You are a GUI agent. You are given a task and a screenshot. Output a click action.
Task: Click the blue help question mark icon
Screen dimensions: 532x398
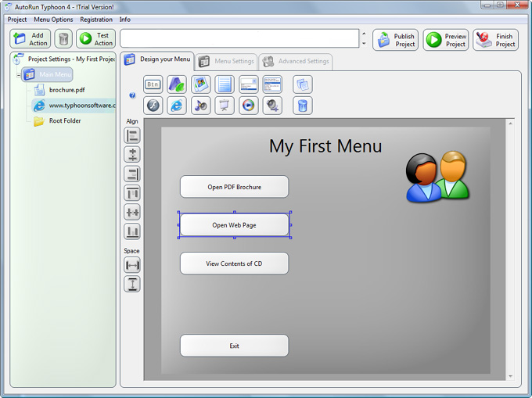click(132, 95)
